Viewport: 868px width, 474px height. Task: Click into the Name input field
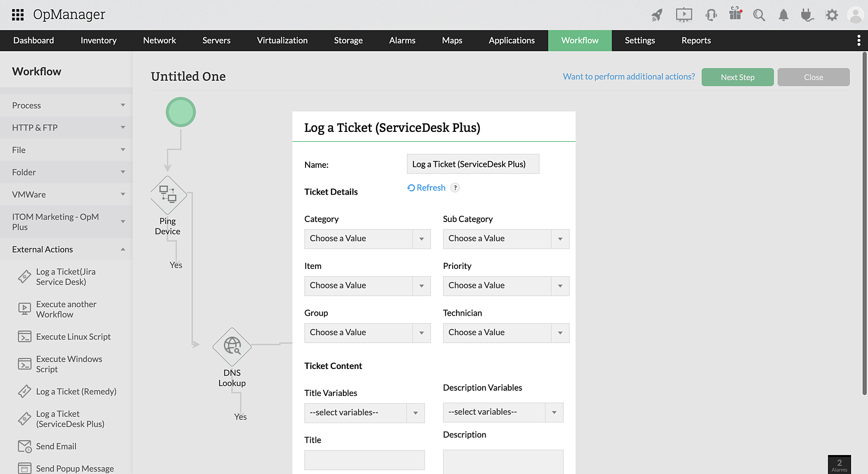click(x=473, y=164)
